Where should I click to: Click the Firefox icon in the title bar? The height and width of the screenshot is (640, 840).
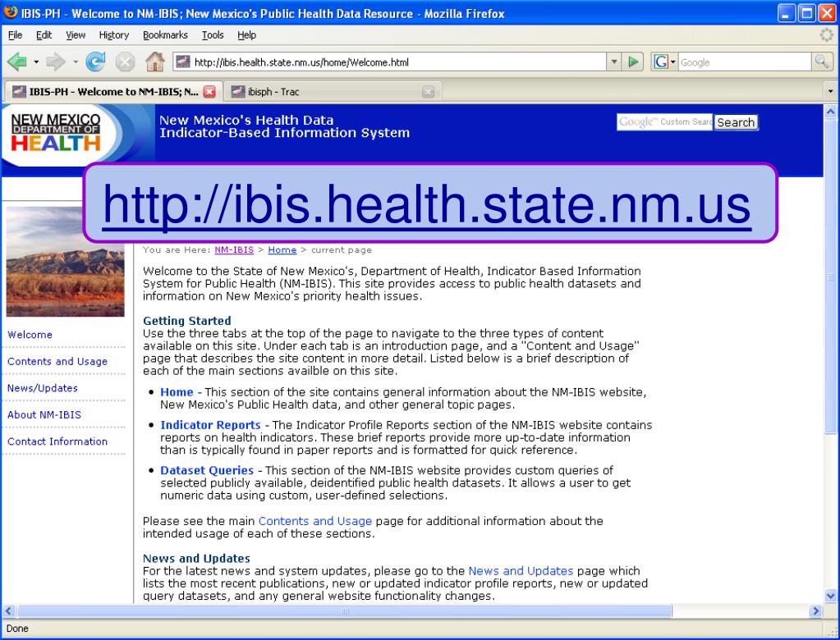pyautogui.click(x=10, y=12)
